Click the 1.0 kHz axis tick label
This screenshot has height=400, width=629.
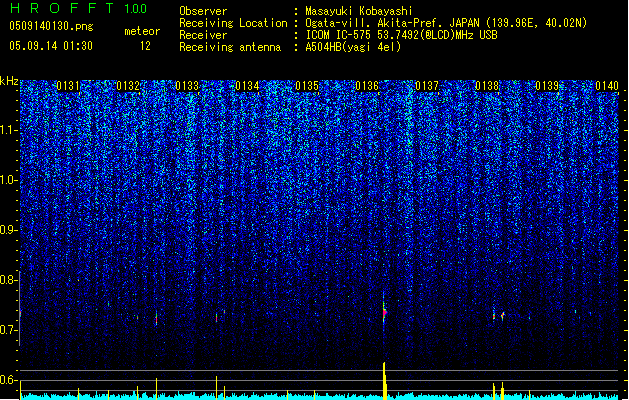(9, 180)
